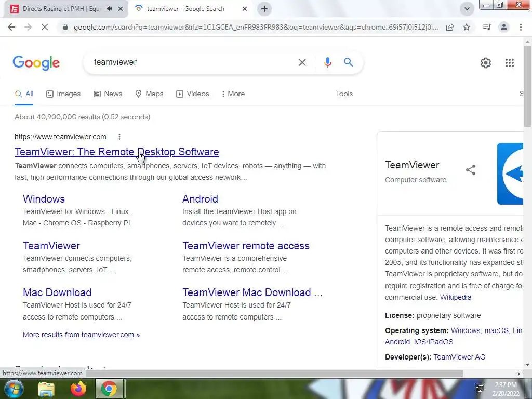Share this page via address bar icon
Screen dimensions: 532x399
pos(450,27)
